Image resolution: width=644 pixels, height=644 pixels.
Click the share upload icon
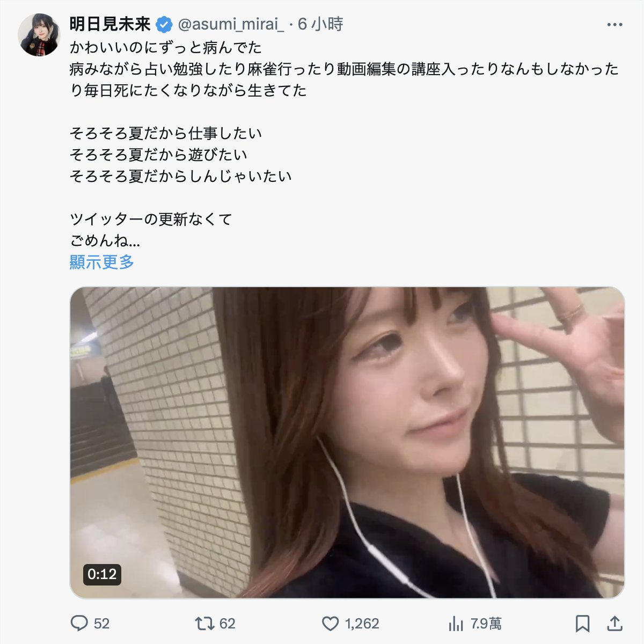coord(614,623)
